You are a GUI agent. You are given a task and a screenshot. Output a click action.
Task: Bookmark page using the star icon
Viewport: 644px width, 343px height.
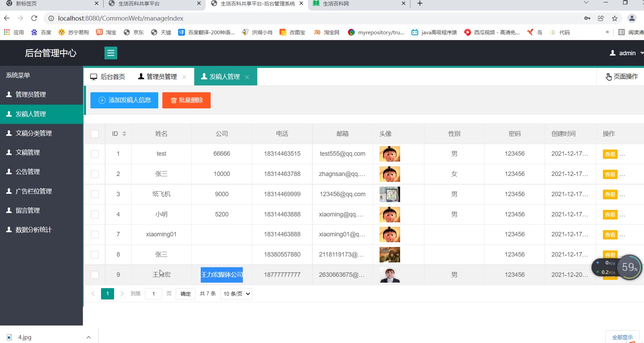(x=615, y=19)
